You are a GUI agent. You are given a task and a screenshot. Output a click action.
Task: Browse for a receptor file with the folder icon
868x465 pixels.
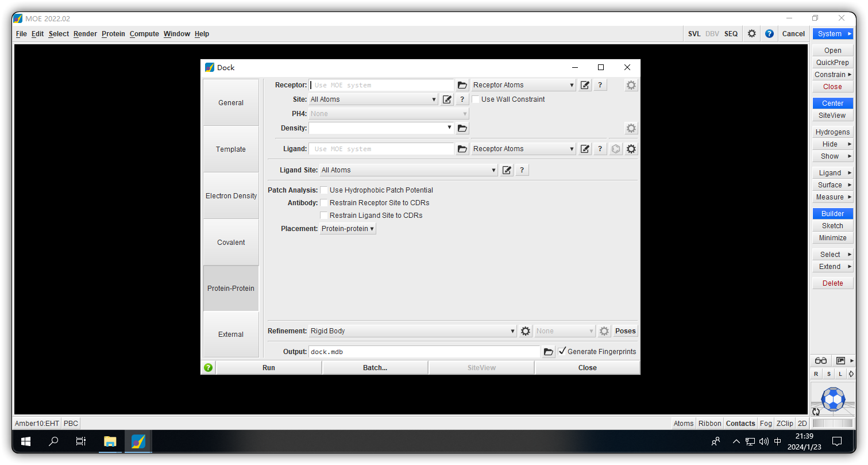pos(462,85)
